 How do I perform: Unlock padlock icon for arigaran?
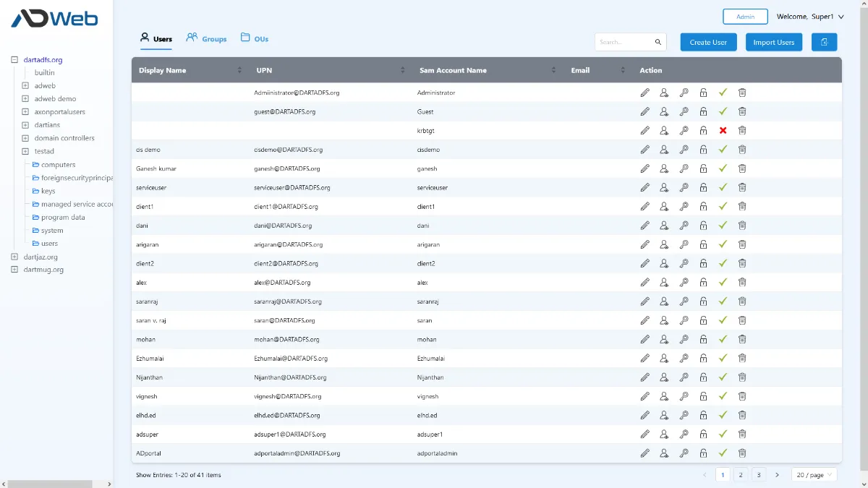(x=703, y=244)
